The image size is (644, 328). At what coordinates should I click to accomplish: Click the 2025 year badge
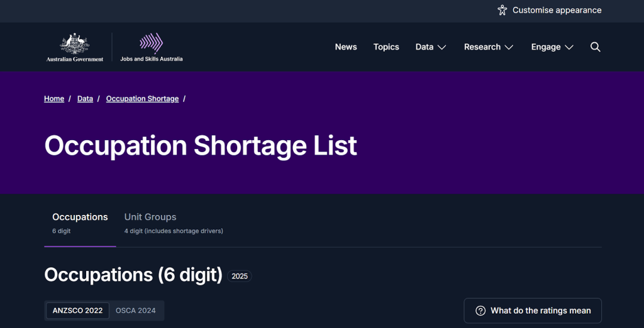coord(240,276)
